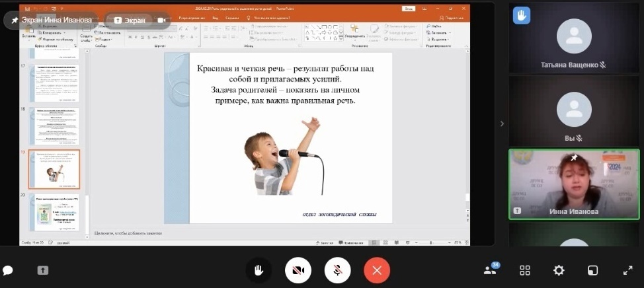
Task: Select slide 17 thumbnail
Action: pos(54,83)
